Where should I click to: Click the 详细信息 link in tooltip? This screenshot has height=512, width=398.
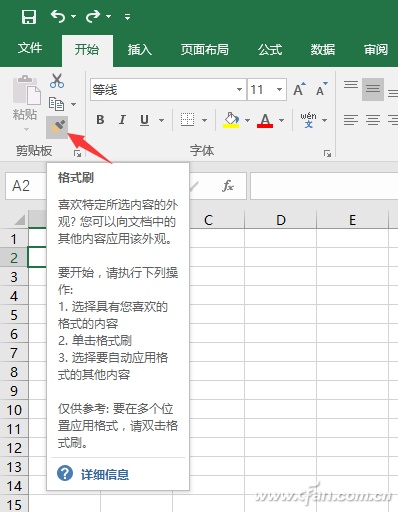[x=105, y=474]
